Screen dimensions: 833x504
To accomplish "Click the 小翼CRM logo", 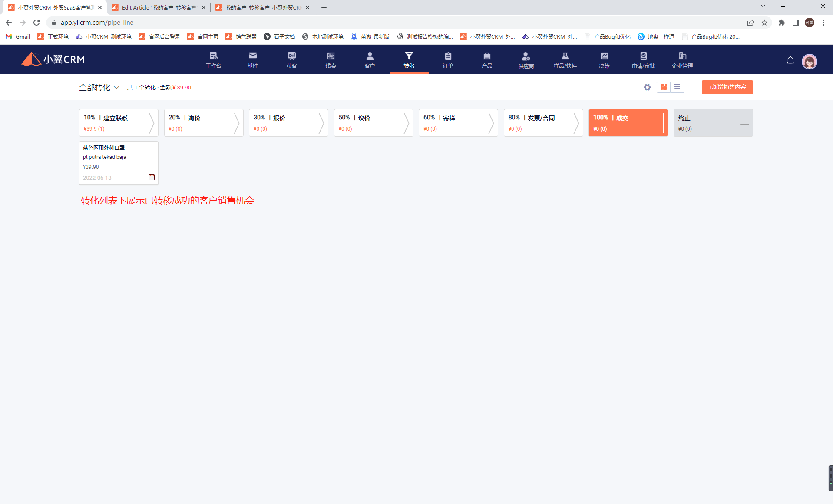I will 53,59.
